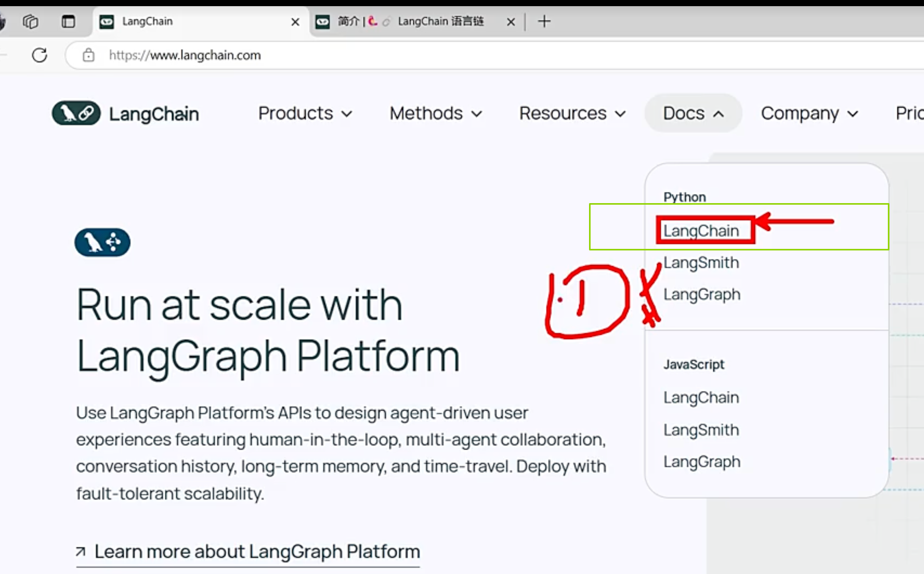Expand the Company menu
This screenshot has height=574, width=924.
(x=810, y=113)
